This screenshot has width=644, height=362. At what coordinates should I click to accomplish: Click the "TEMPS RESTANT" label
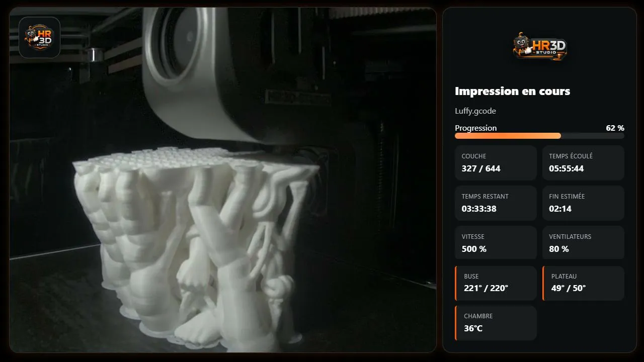pyautogui.click(x=485, y=197)
